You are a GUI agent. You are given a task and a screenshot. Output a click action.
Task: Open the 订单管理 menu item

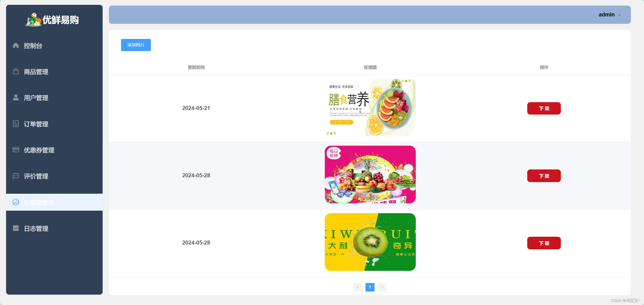(x=36, y=124)
